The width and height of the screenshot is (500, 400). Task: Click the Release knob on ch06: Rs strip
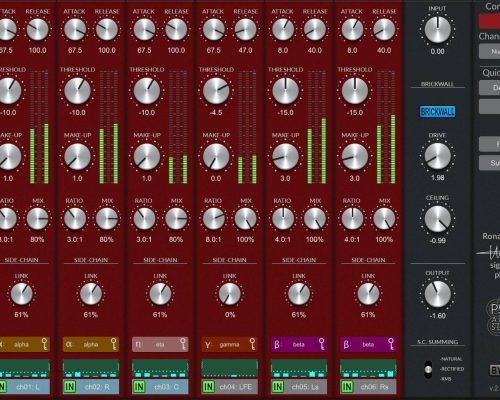click(x=384, y=29)
